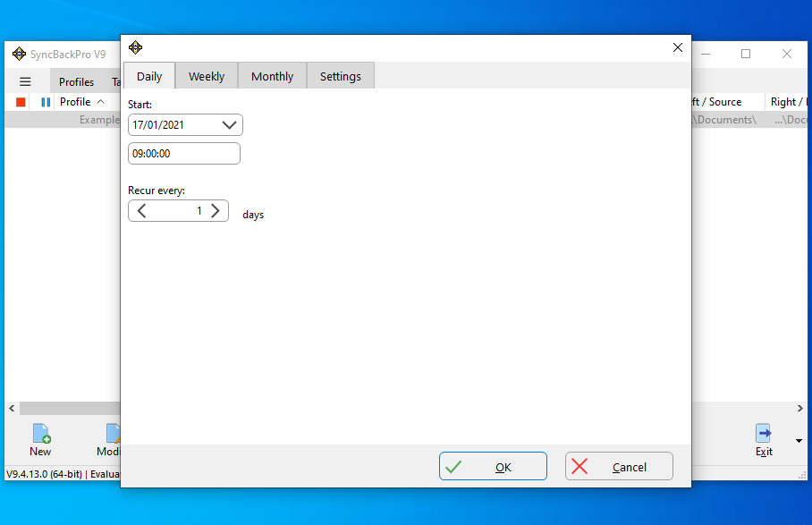Switch to the Weekly tab

(x=207, y=77)
